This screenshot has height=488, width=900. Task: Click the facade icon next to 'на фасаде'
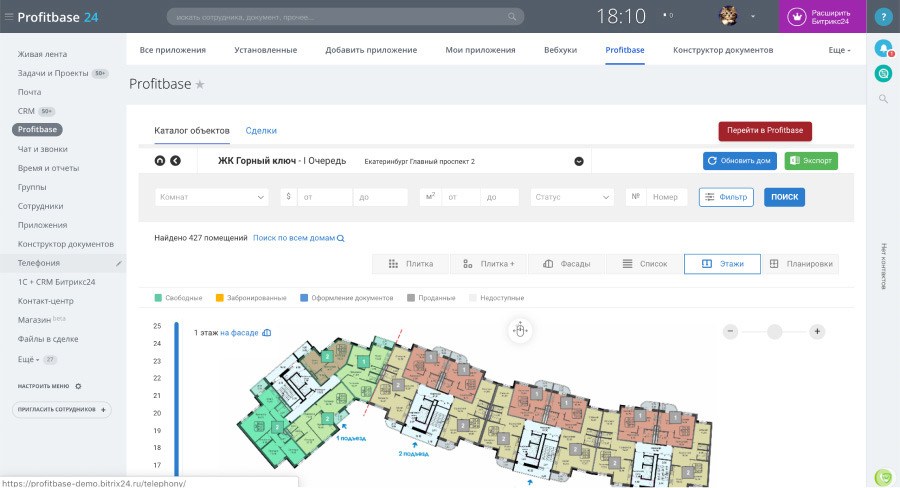point(266,333)
